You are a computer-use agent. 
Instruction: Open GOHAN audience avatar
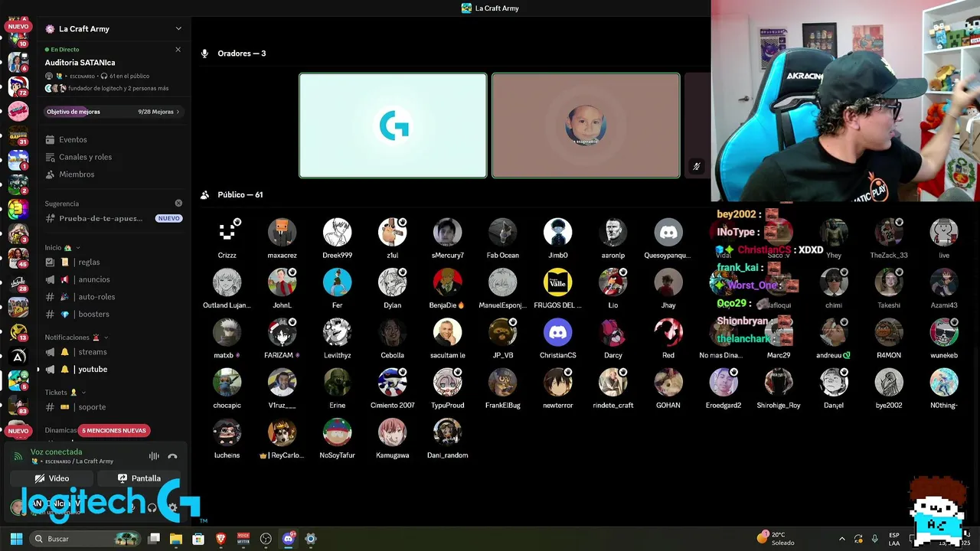pyautogui.click(x=668, y=382)
